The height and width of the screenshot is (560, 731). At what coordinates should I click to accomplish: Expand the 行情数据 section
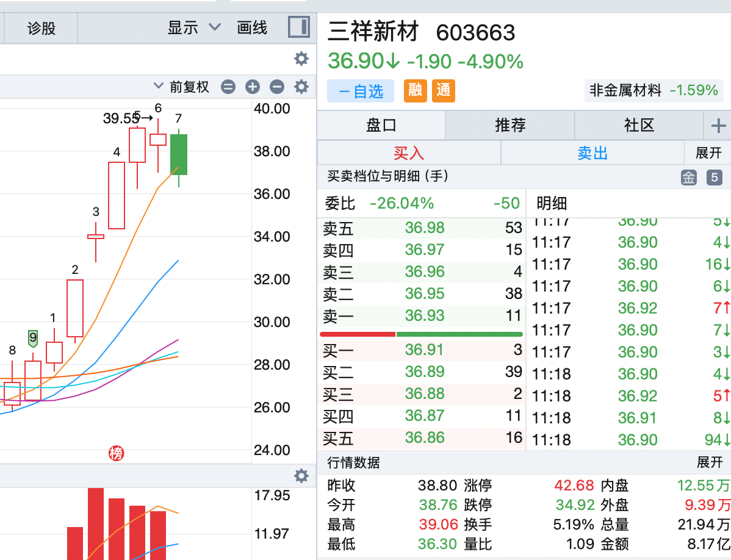tap(710, 462)
